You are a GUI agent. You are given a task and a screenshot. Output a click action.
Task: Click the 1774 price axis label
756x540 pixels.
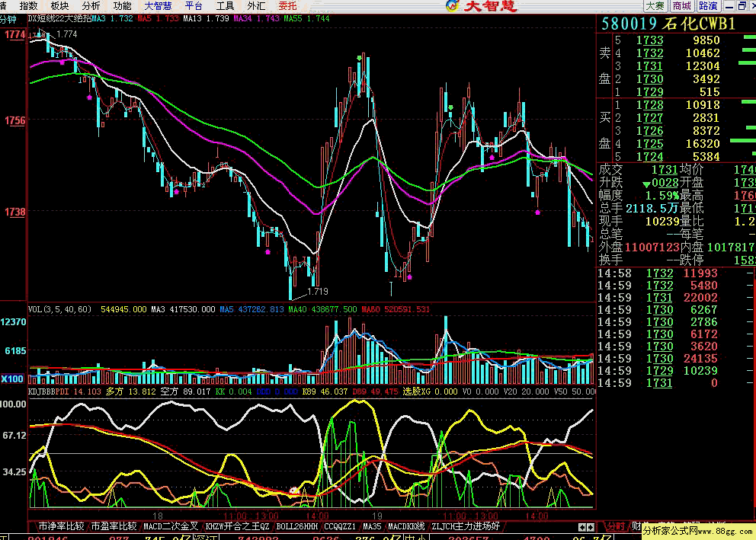15,35
